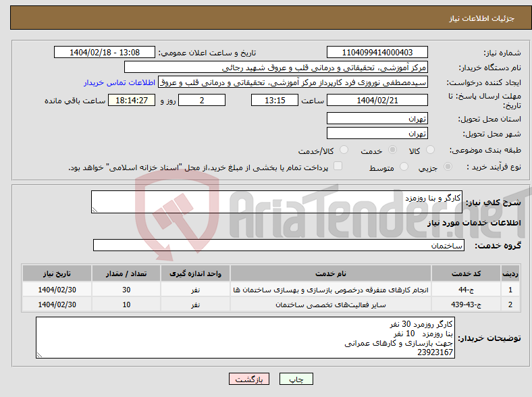Screen dimensions: 532x397
Task: Click the نام خدمت column header
Action: click(x=330, y=273)
